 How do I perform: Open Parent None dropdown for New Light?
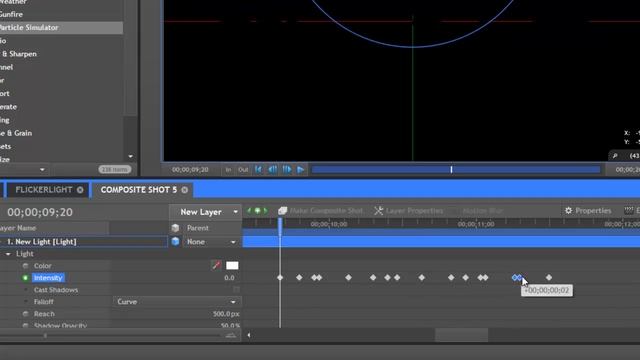[211, 242]
